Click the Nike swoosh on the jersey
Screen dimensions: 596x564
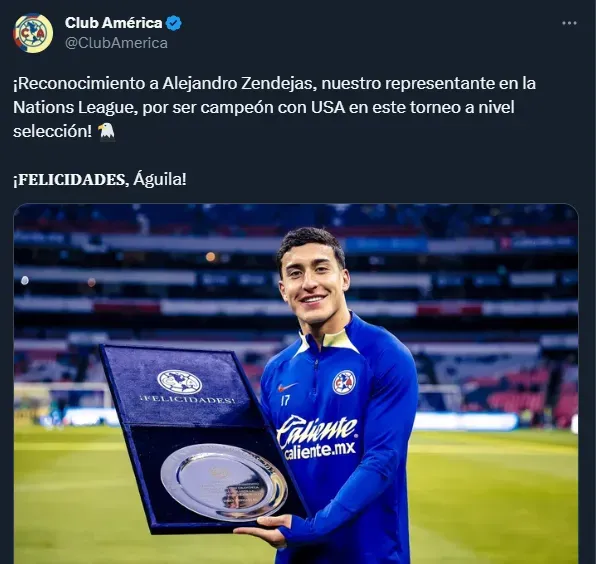coord(287,387)
